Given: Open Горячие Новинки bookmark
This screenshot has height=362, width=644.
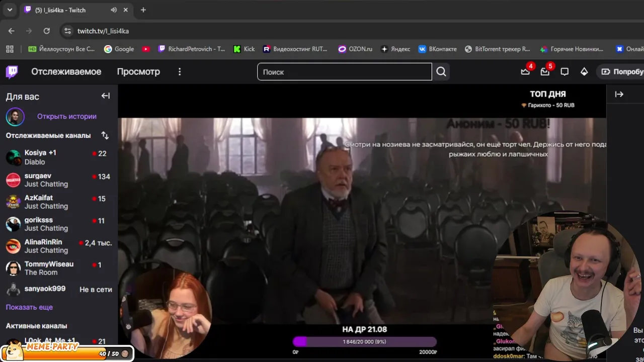Looking at the screenshot, I should click(x=572, y=49).
